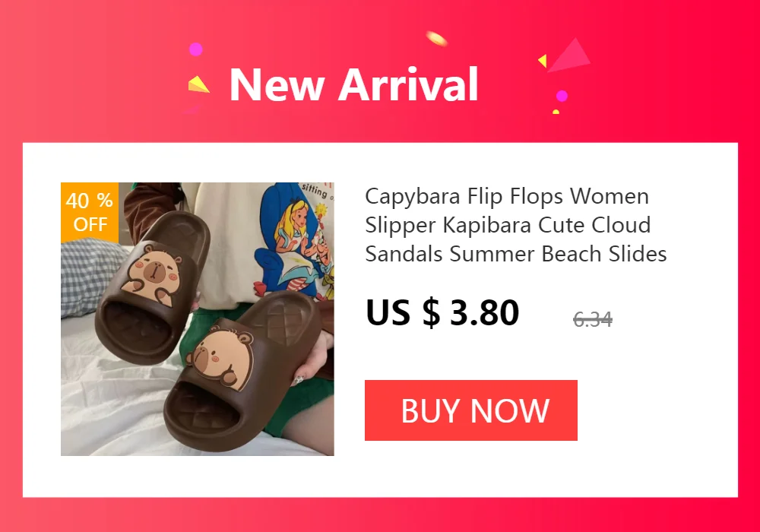Click the yellow paper-plane shape beside New Arrival

coord(198,84)
